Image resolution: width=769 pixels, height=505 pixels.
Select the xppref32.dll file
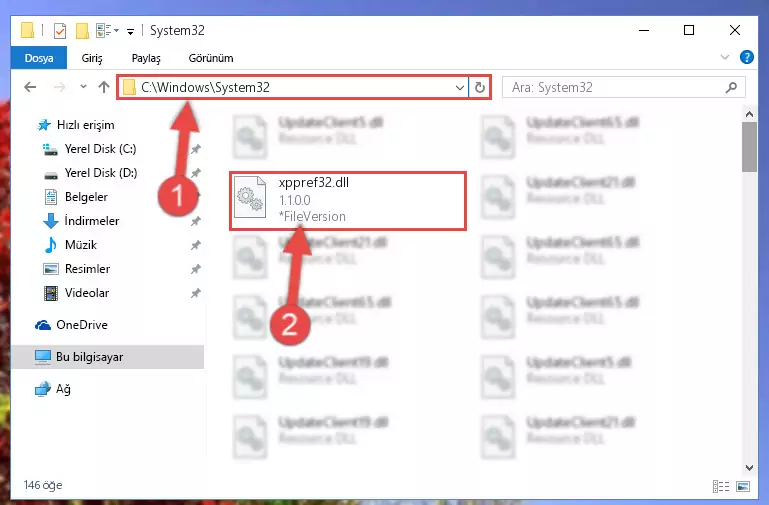coord(348,201)
